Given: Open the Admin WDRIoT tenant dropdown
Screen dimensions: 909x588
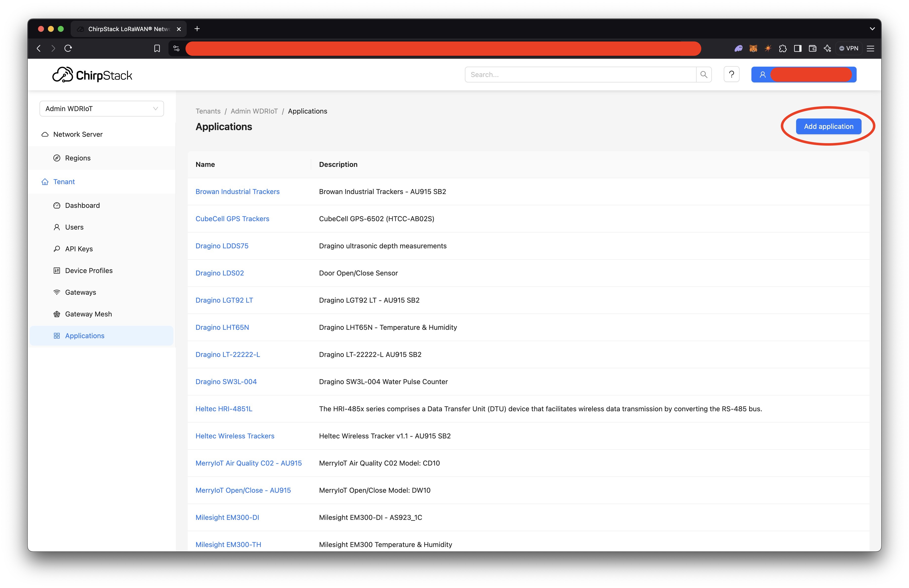Looking at the screenshot, I should [x=102, y=109].
